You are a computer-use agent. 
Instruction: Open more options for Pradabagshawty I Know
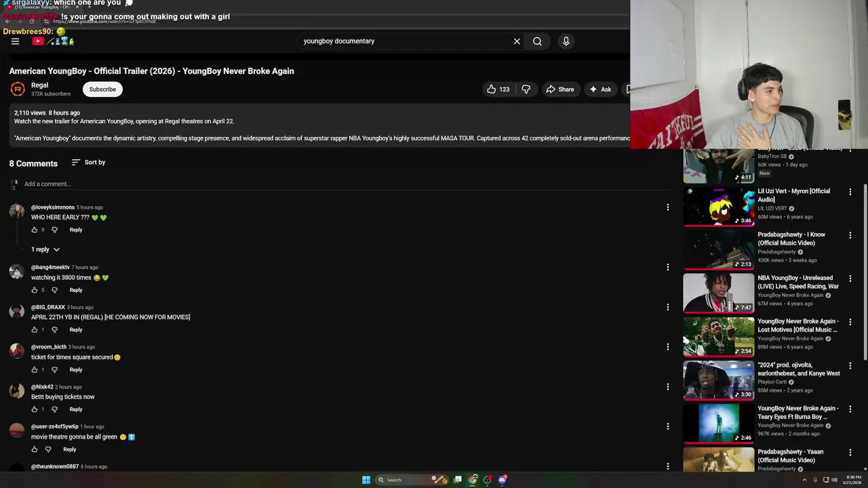tap(850, 235)
